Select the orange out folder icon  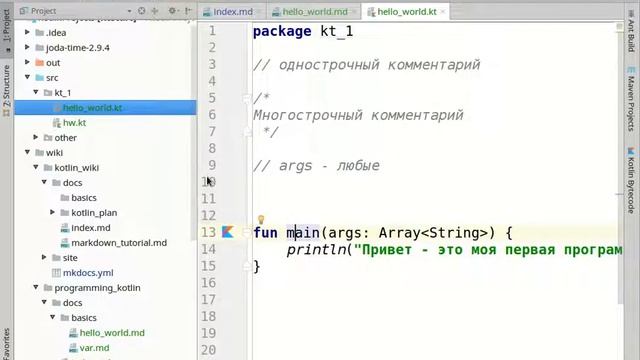coord(40,63)
